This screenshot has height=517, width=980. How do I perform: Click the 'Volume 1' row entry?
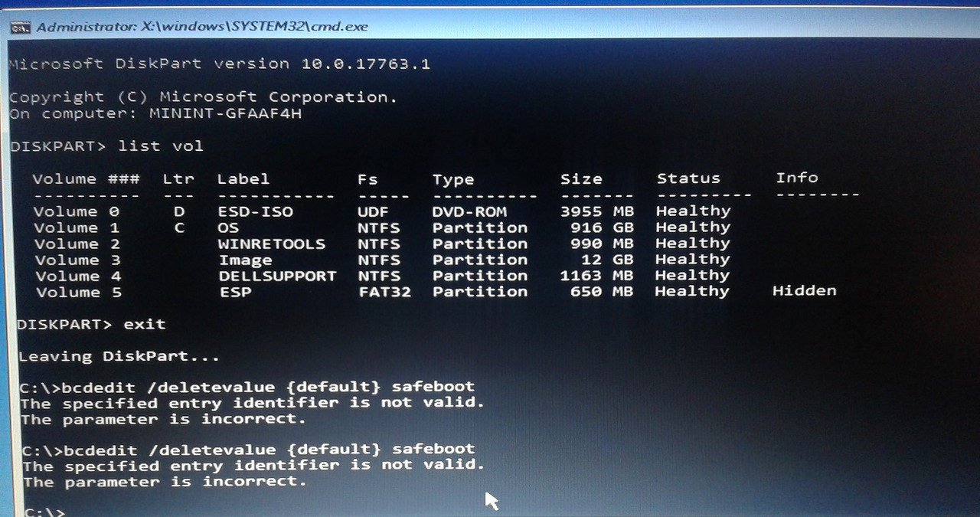point(77,228)
